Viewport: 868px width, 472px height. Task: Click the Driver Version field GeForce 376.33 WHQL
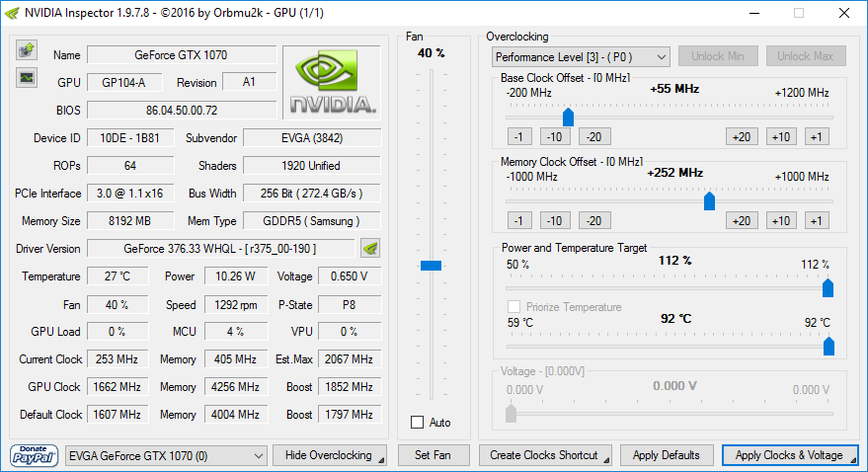[221, 249]
